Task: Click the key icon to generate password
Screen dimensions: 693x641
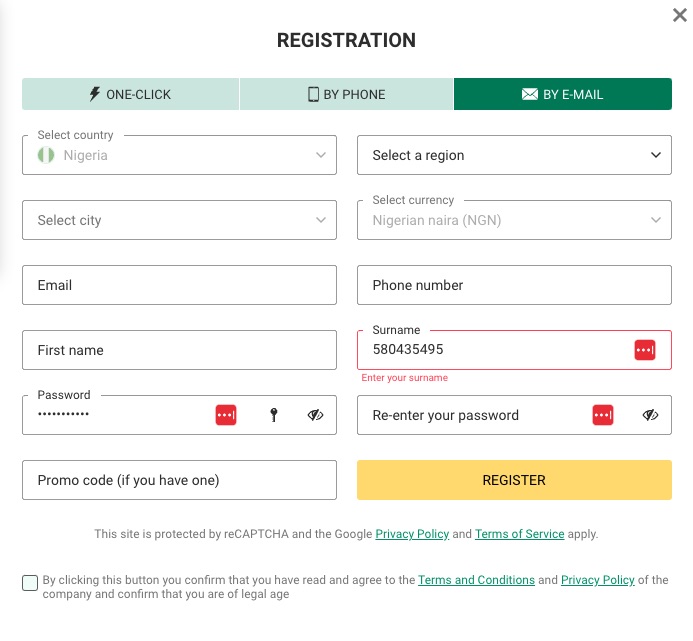Action: pos(274,415)
